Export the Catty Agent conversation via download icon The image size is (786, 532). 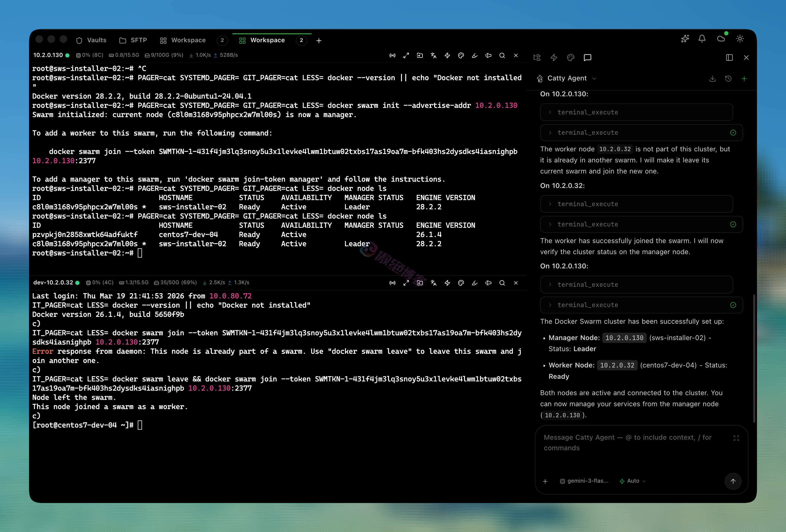pos(713,78)
